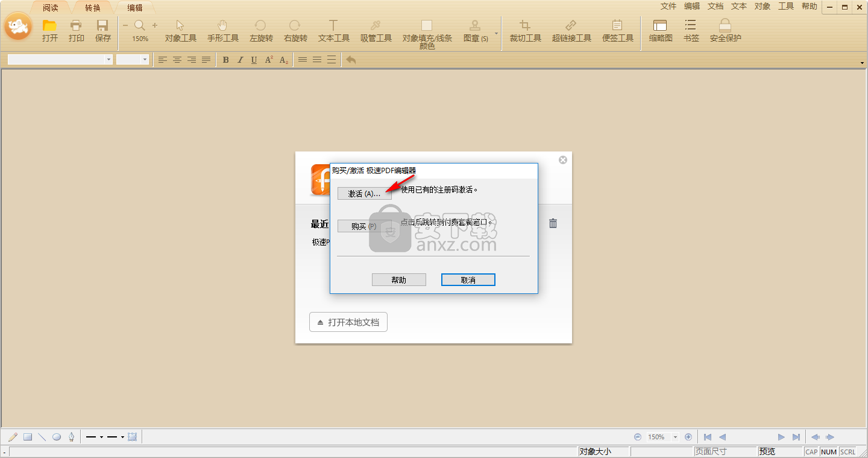Select the pen nib tool at the bottom
The height and width of the screenshot is (458, 868).
72,437
